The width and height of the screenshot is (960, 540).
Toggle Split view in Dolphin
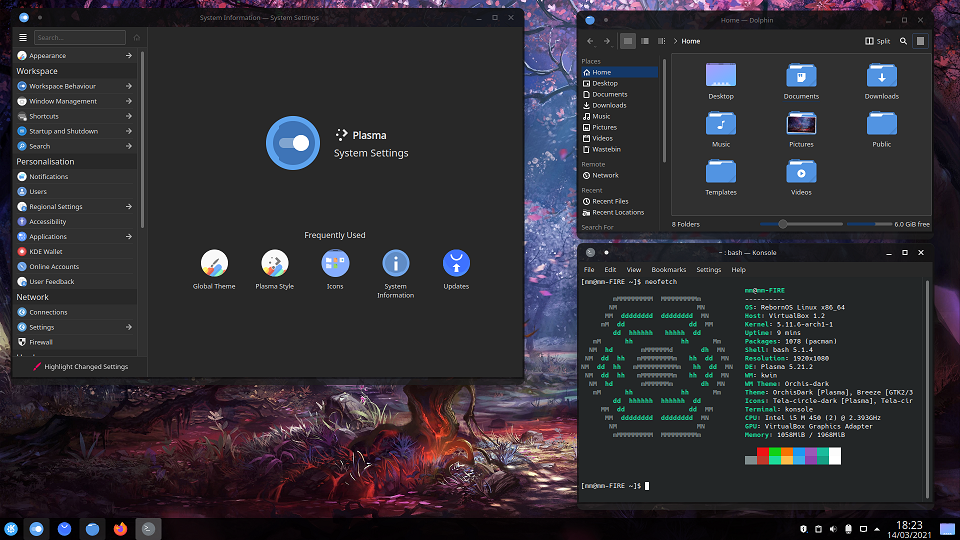coord(877,41)
